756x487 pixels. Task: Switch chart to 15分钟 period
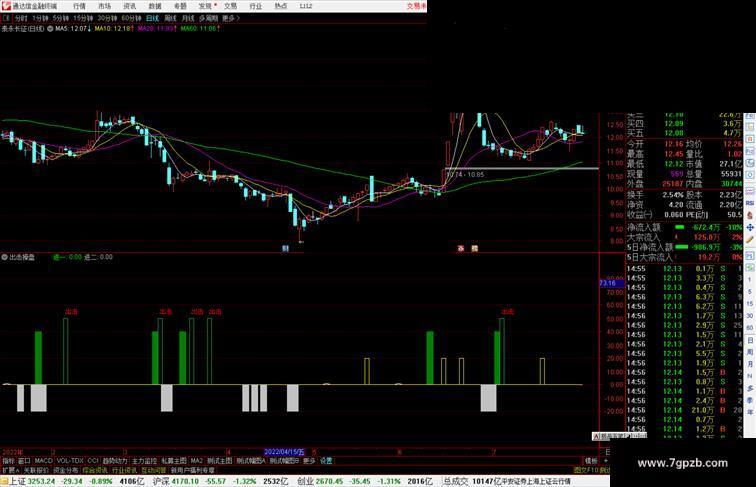point(83,18)
